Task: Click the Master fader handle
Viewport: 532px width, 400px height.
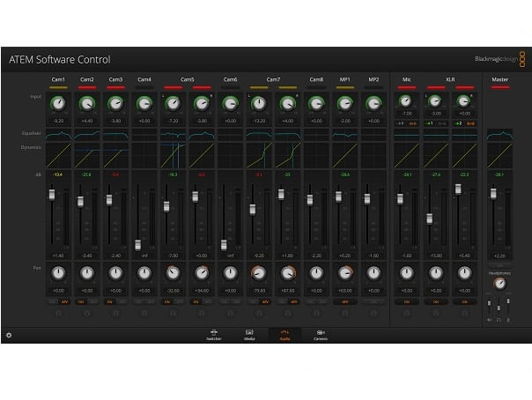Action: pos(493,194)
